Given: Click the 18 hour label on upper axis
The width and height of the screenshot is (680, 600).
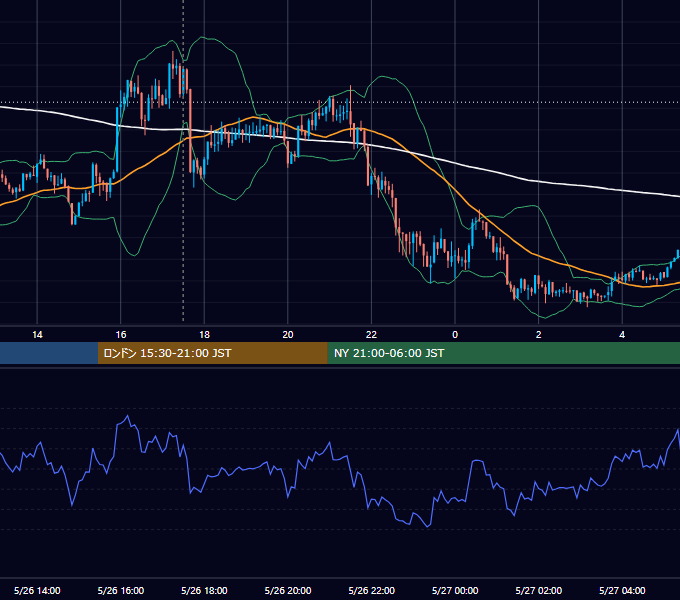Looking at the screenshot, I should pos(204,335).
